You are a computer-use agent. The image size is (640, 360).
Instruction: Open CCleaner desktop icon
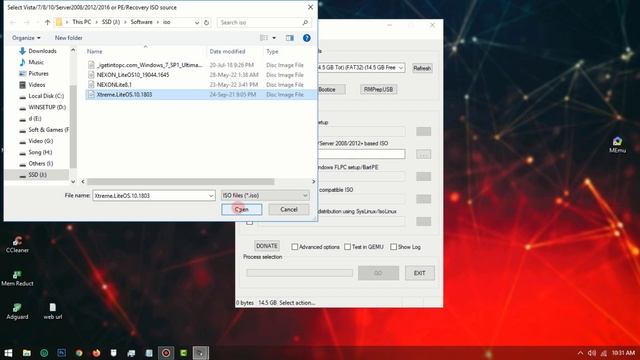17,244
